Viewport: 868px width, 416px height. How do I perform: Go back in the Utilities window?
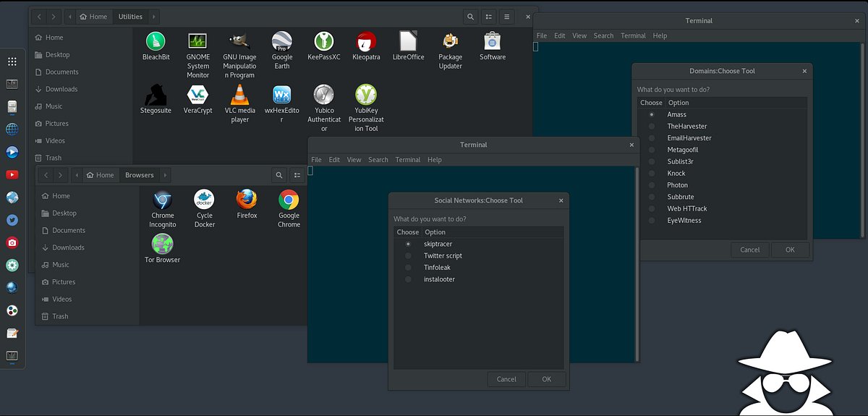click(38, 17)
